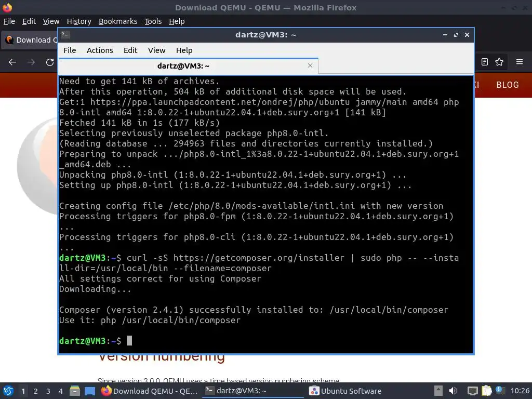Screen dimensions: 532x399
Task: Switch to workspace 1
Action: (23, 391)
